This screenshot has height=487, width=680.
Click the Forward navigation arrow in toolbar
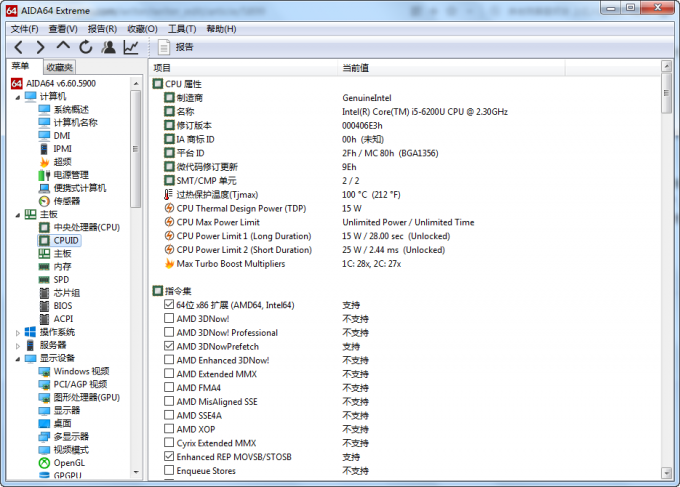click(41, 47)
